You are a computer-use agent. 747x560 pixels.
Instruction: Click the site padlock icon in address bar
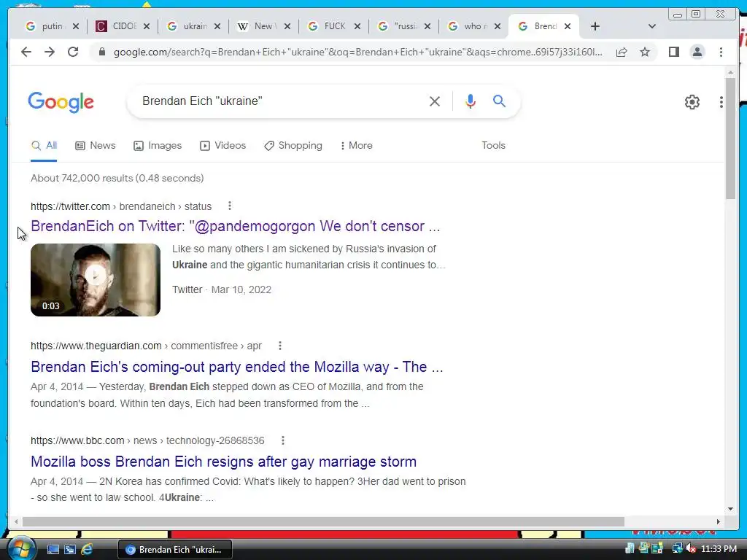(x=101, y=52)
